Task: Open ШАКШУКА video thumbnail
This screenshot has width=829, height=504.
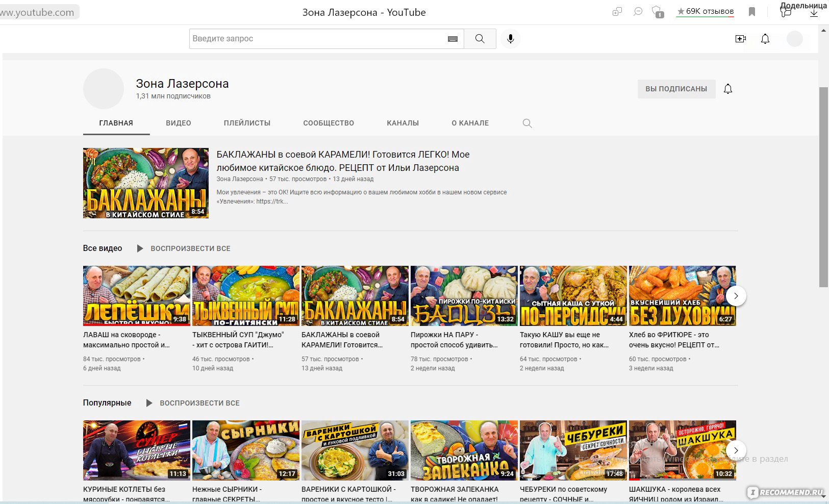Action: pos(683,450)
